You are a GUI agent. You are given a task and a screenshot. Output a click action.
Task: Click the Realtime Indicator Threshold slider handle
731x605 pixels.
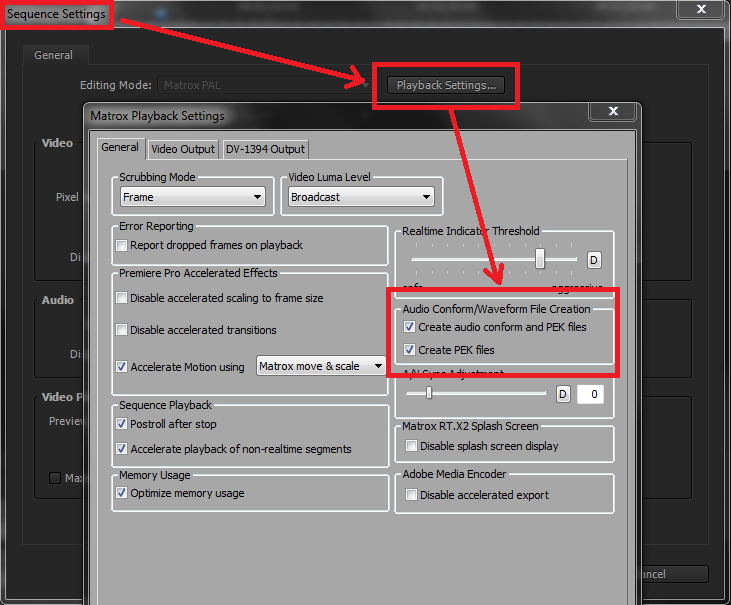[x=540, y=259]
